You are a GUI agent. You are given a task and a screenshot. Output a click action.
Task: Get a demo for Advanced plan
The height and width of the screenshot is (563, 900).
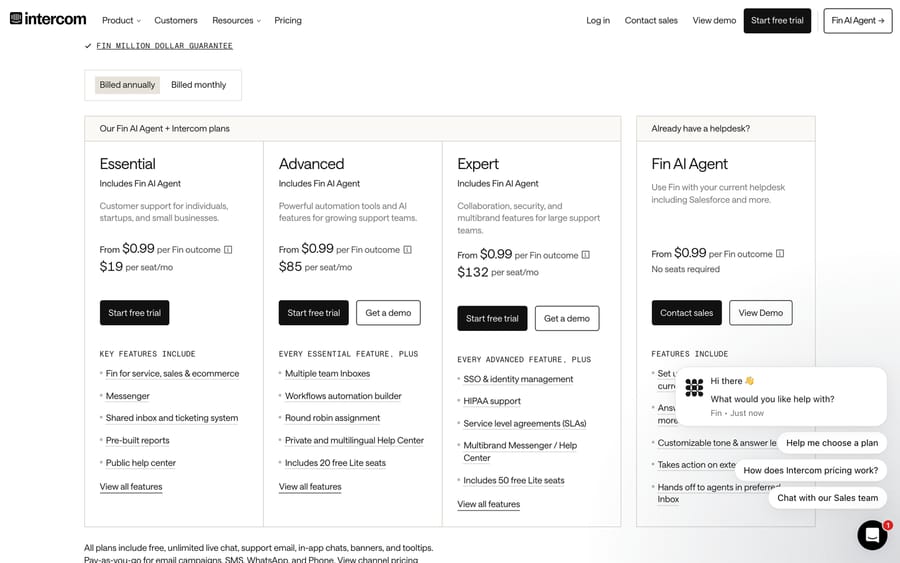coord(388,313)
